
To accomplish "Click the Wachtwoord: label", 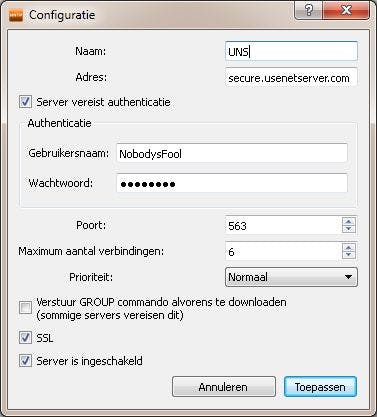I will tap(61, 183).
